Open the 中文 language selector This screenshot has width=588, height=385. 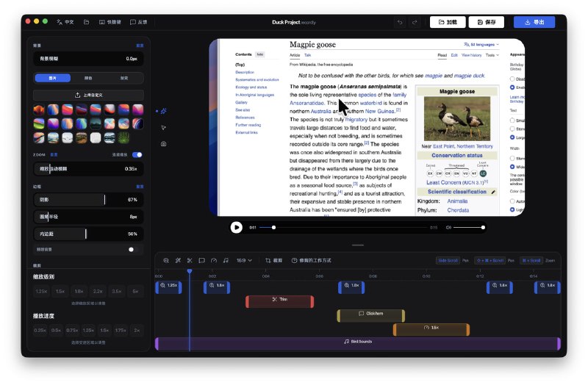[x=65, y=22]
